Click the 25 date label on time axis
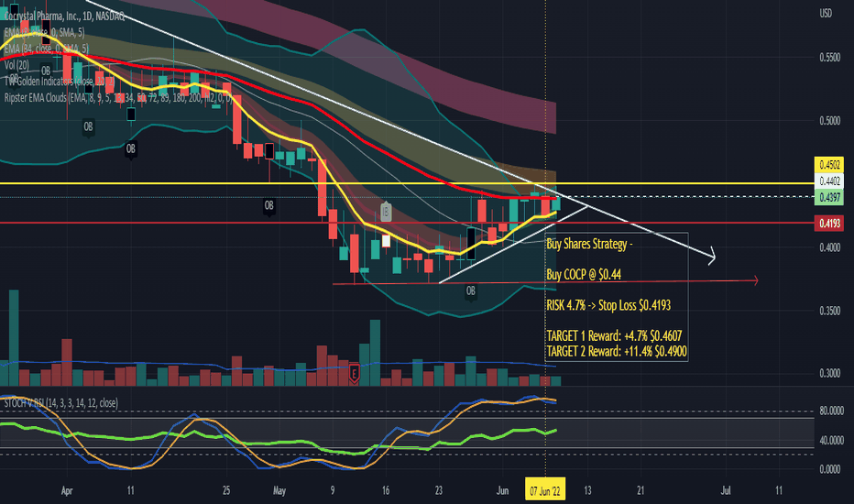The height and width of the screenshot is (504, 854). point(226,491)
